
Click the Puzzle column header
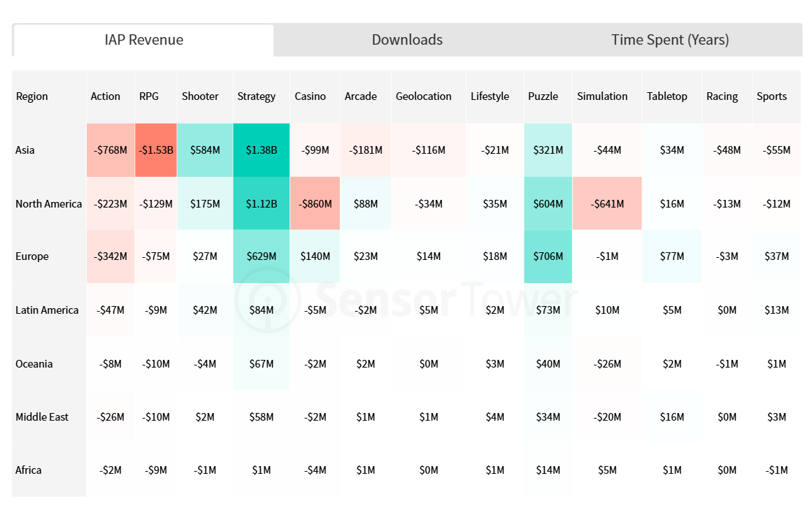click(x=543, y=96)
